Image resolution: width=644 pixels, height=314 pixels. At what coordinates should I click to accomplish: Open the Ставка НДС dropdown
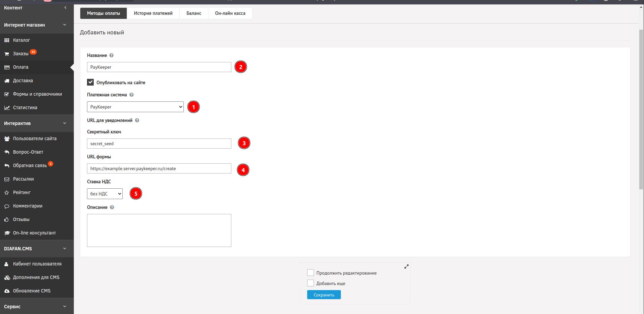[x=105, y=194]
